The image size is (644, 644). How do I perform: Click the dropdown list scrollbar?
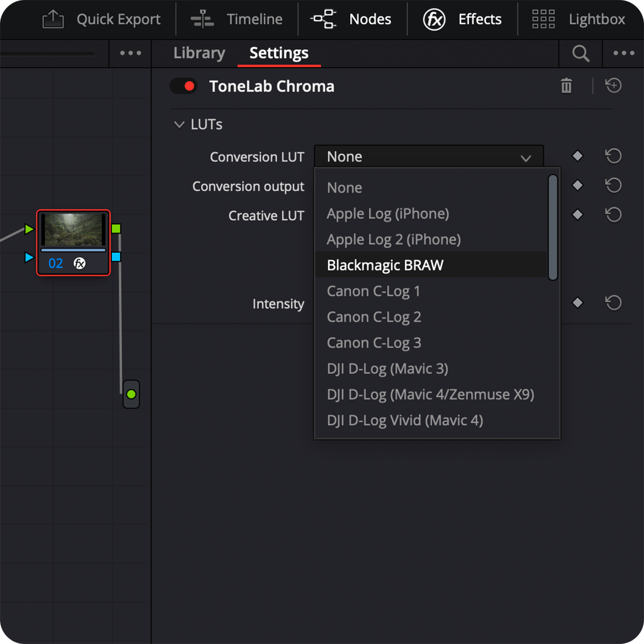[x=553, y=227]
